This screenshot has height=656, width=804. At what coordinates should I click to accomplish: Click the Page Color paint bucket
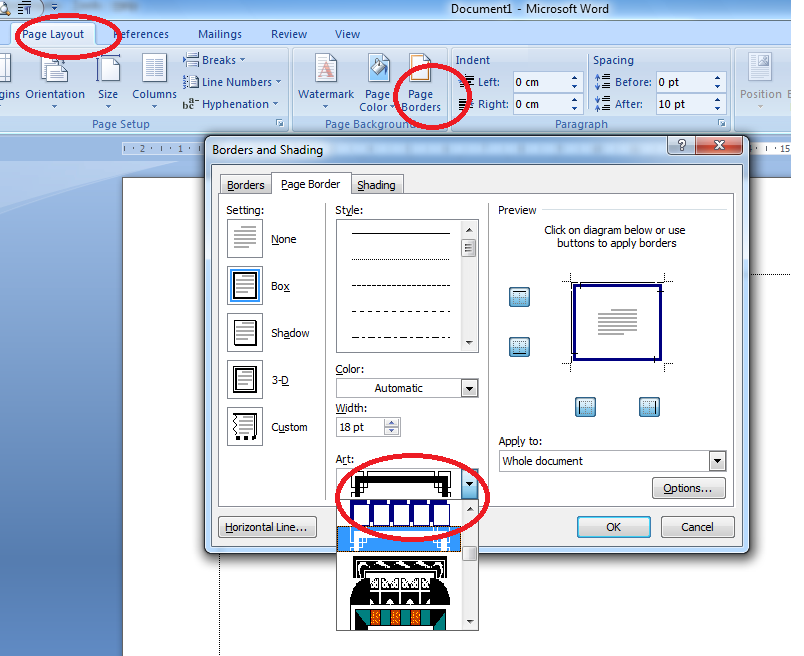coord(379,69)
